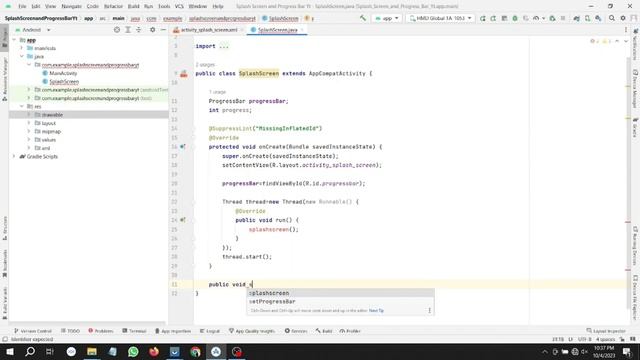Screen dimensions: 640x360
Task: Switch to SplashScreen.java tab
Action: [278, 30]
